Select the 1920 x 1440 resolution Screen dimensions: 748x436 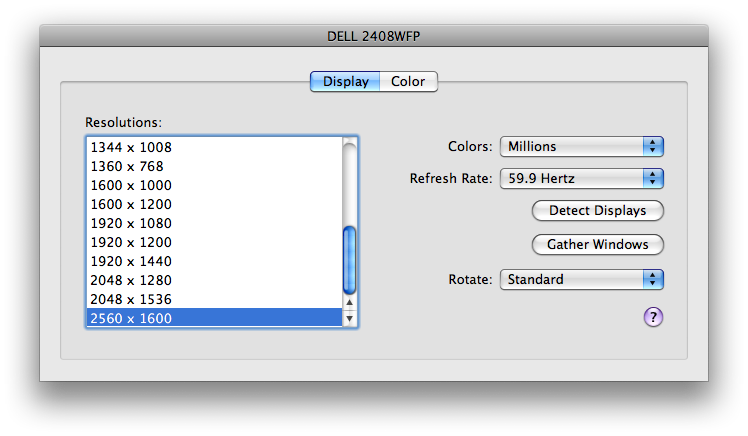[x=214, y=261]
